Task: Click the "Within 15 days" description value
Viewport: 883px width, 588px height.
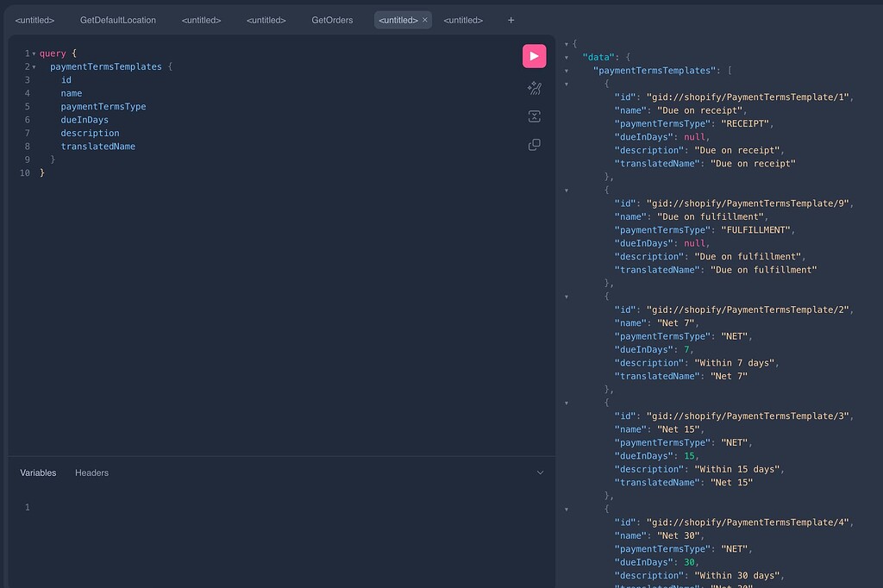Action: [737, 469]
